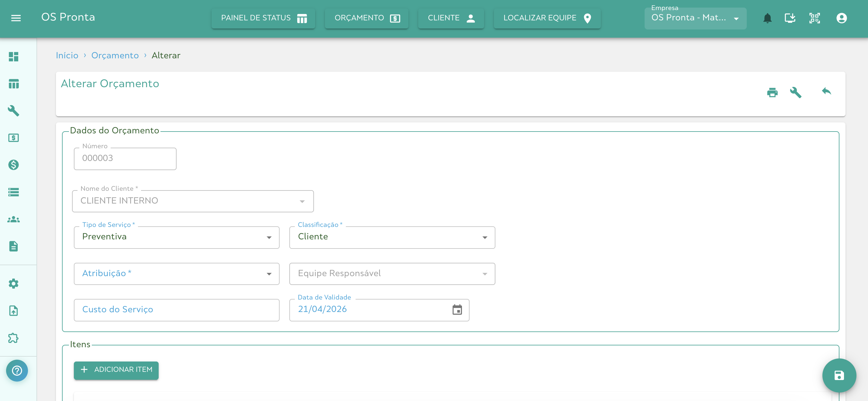Click the Adicionar Item button
868x401 pixels.
(x=116, y=369)
